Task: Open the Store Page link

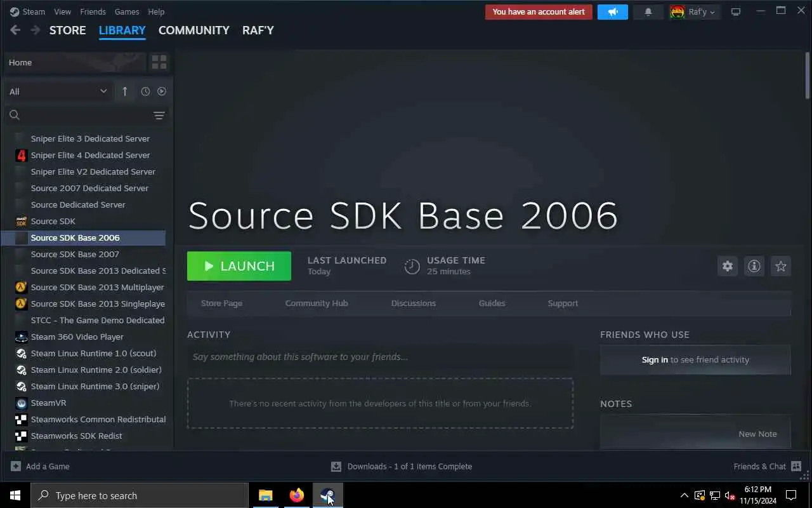Action: pyautogui.click(x=221, y=303)
